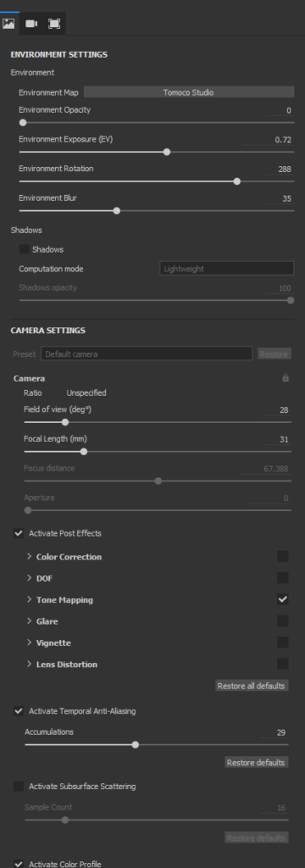The width and height of the screenshot is (305, 868).
Task: Adjust the Environment Opacity slider
Action: [x=156, y=122]
